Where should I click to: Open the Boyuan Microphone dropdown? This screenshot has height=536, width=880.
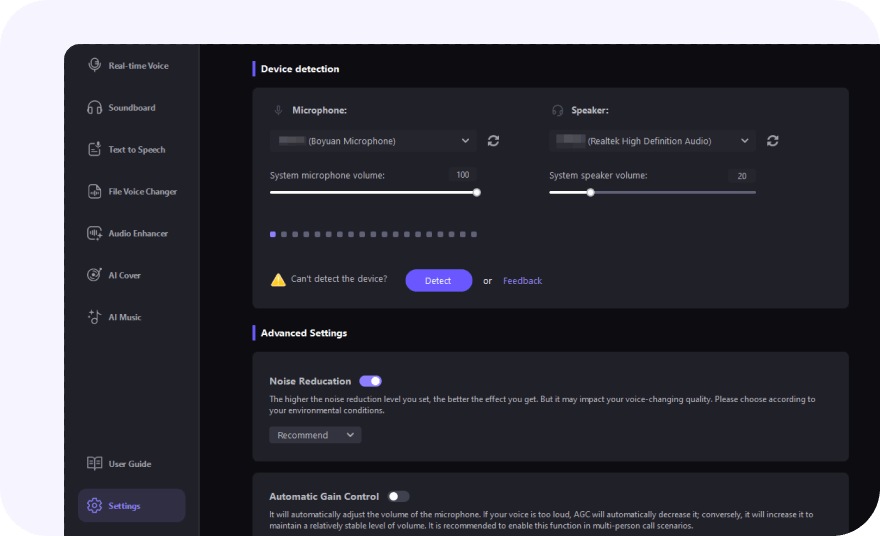tap(373, 141)
